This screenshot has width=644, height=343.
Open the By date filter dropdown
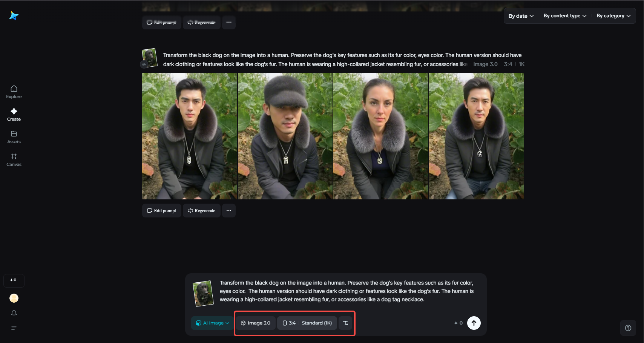521,16
